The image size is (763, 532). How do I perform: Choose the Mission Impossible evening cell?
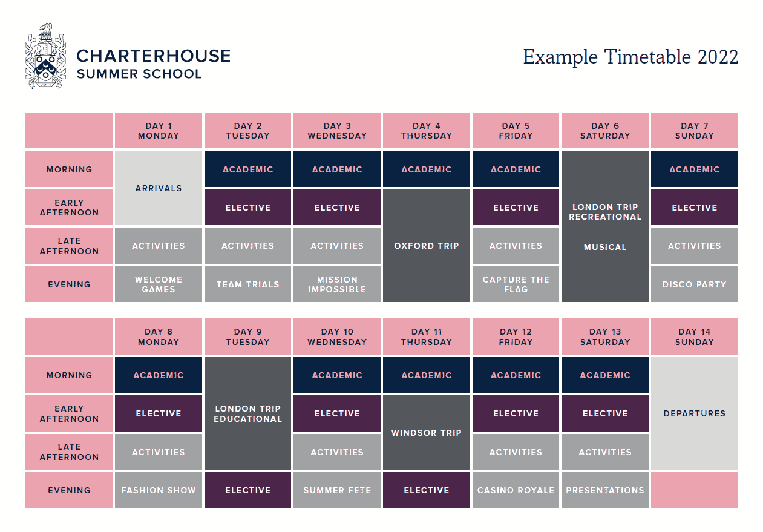click(337, 284)
